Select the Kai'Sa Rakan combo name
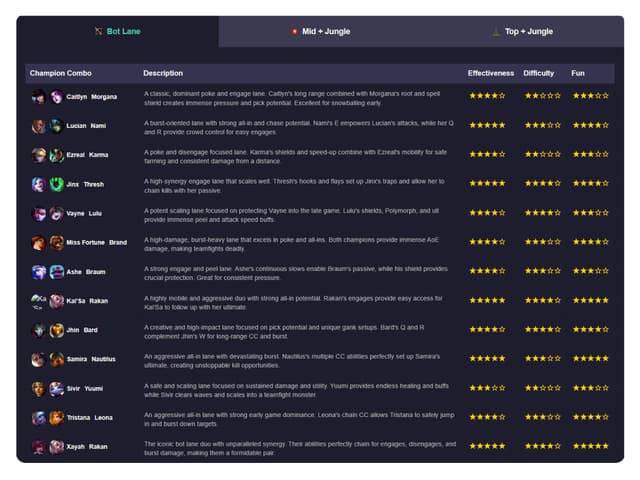Image resolution: width=640 pixels, height=480 pixels. click(x=87, y=301)
